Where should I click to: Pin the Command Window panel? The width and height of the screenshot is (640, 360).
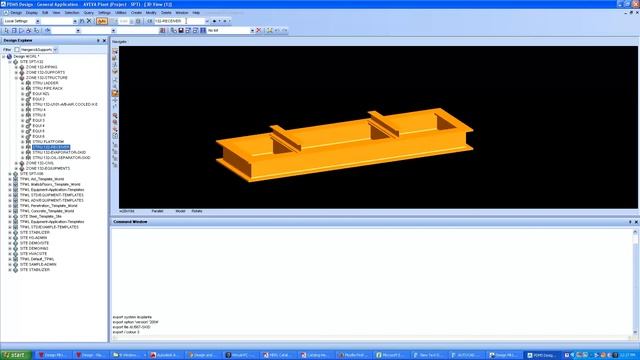click(630, 222)
